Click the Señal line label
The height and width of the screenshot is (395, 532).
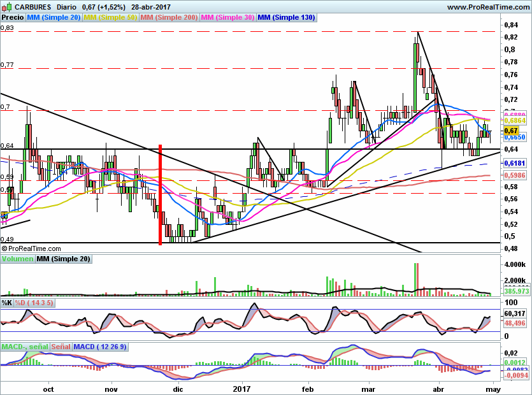61,347
